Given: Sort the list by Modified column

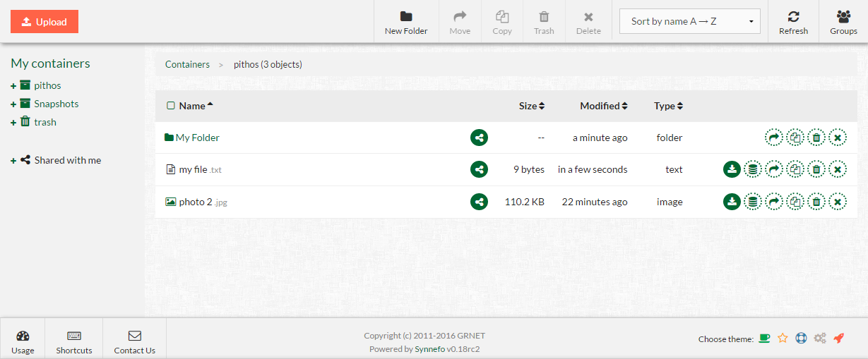Looking at the screenshot, I should [603, 106].
